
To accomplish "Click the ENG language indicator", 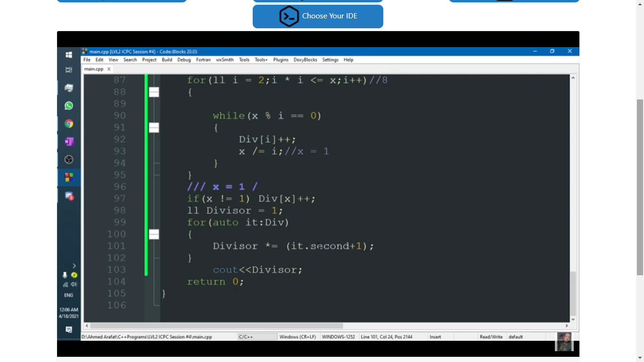I will click(x=69, y=295).
